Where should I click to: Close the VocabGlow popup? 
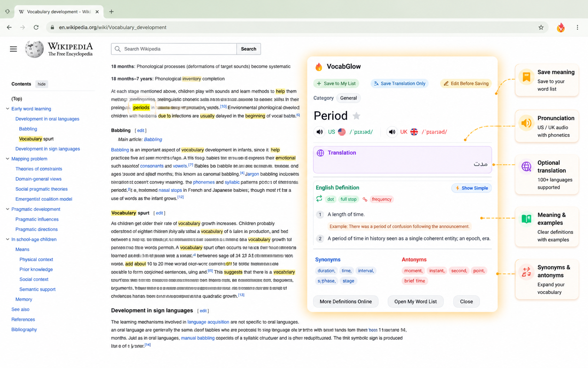(x=466, y=302)
